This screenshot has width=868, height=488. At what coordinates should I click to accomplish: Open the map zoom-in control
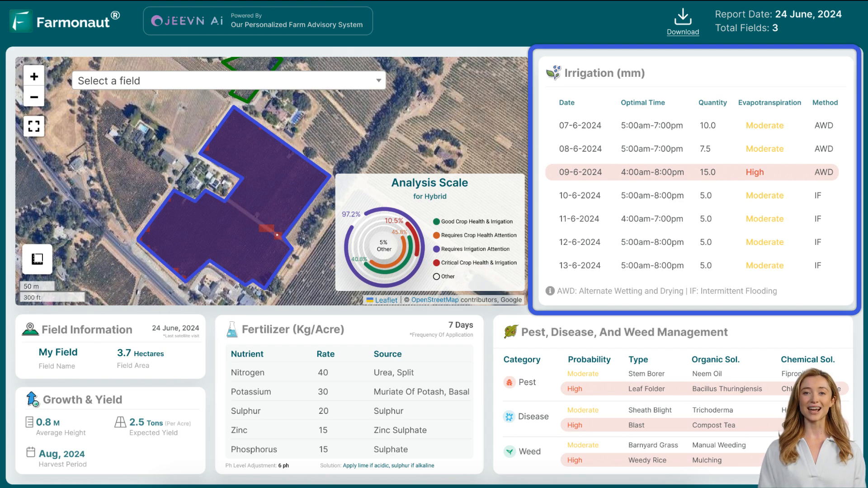[34, 76]
